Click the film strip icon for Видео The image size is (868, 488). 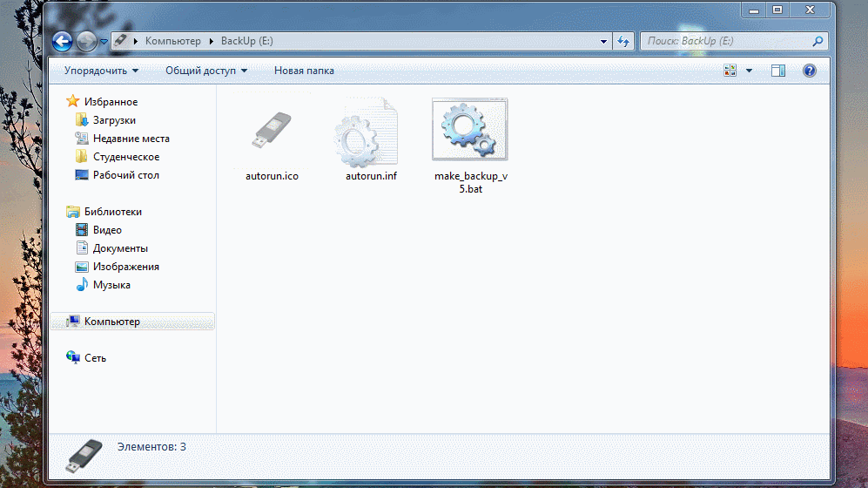[x=81, y=229]
